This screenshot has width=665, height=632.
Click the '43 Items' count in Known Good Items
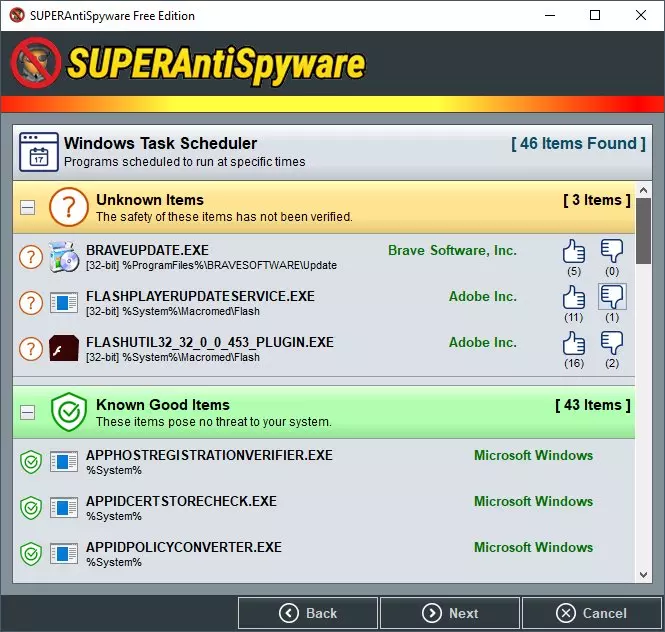(593, 405)
